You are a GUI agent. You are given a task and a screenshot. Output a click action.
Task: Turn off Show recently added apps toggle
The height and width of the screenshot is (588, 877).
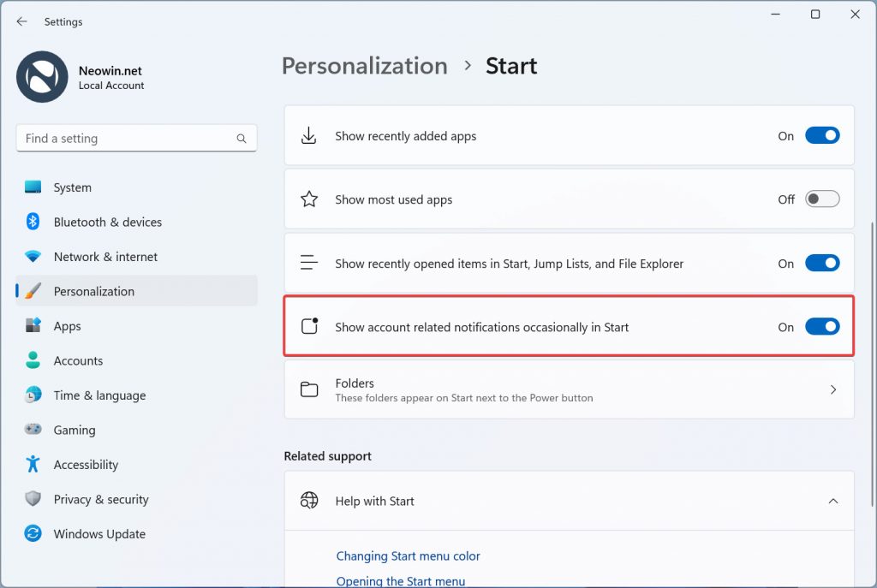(822, 136)
